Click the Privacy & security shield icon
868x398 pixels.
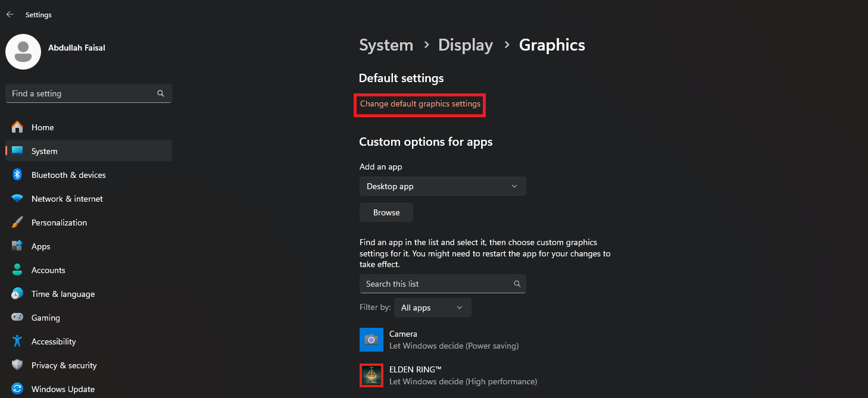point(17,365)
